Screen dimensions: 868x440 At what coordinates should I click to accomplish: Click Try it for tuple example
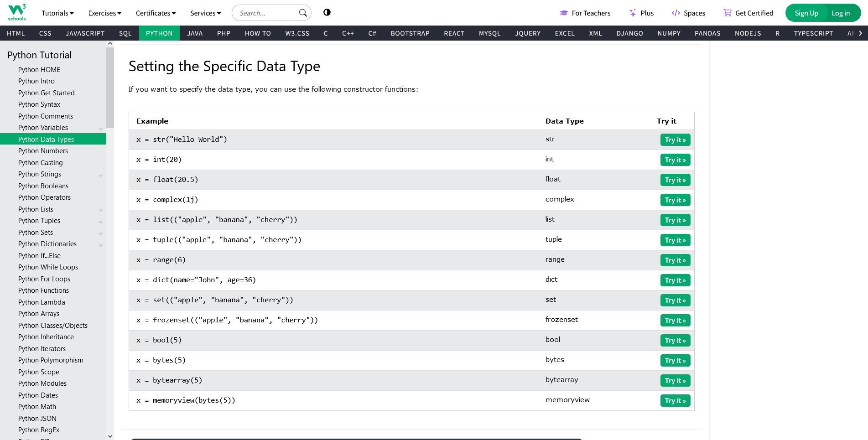pos(675,240)
